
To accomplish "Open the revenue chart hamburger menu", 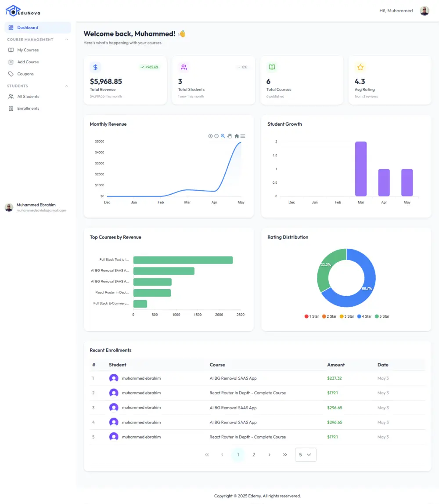I will (x=243, y=136).
